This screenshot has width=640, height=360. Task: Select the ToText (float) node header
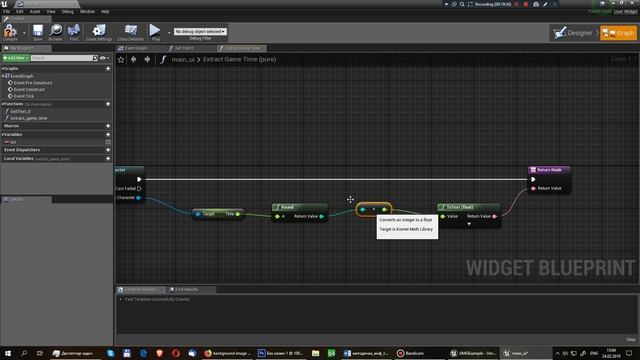469,207
